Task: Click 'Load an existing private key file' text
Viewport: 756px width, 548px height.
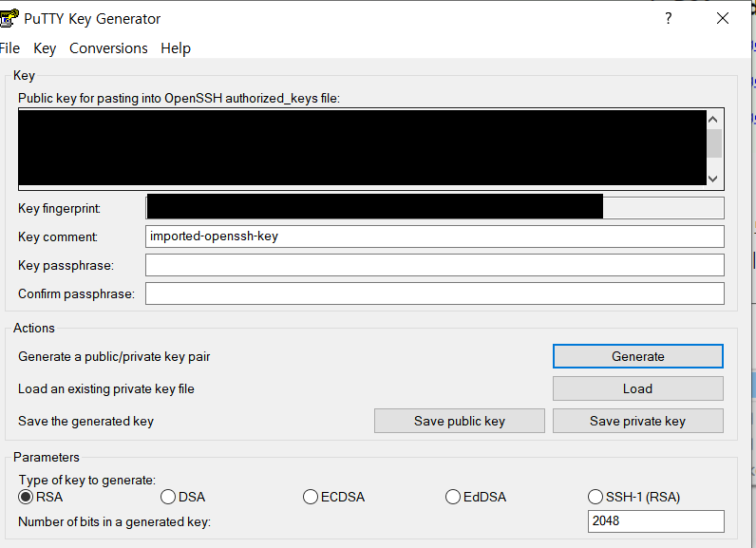Action: coord(106,389)
